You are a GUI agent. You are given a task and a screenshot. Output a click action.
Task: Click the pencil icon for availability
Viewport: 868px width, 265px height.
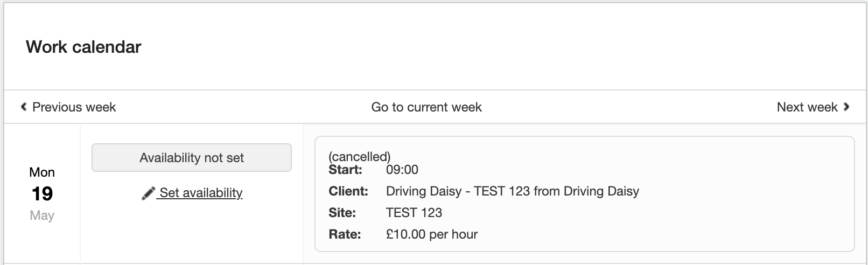148,193
